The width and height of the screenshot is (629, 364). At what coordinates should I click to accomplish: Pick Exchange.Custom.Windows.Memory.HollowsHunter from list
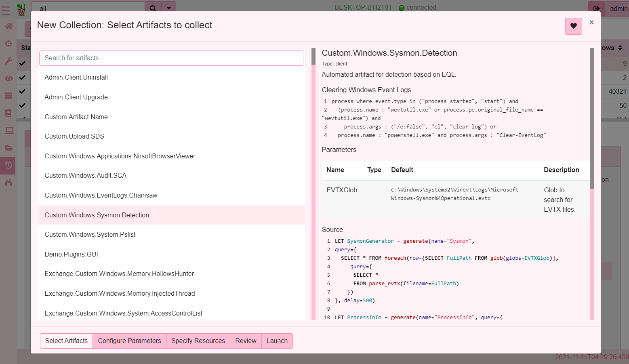click(x=119, y=274)
